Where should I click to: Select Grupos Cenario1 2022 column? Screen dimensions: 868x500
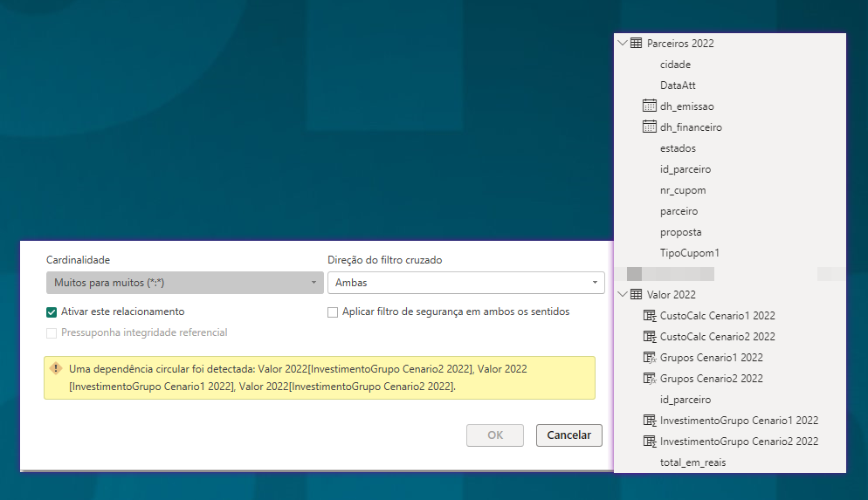pos(712,358)
